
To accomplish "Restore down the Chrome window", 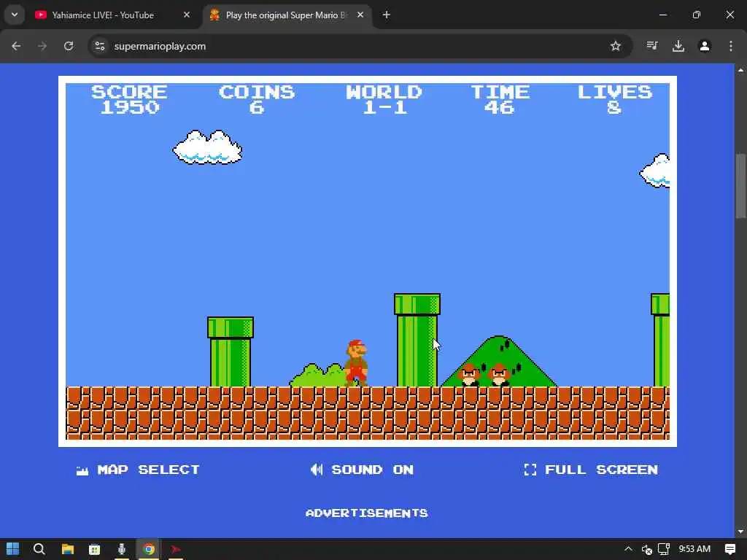I will tap(697, 15).
